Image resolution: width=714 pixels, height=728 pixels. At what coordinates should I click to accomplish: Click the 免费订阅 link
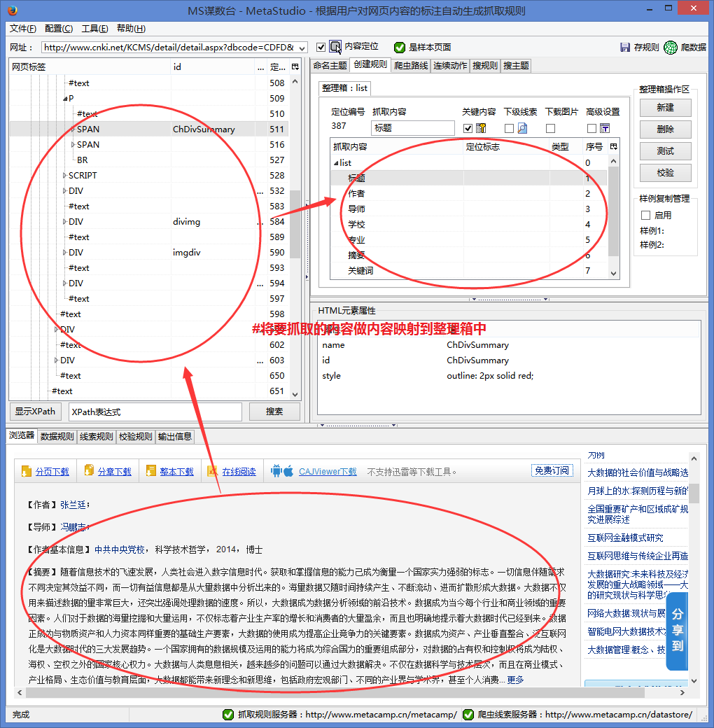(x=552, y=470)
